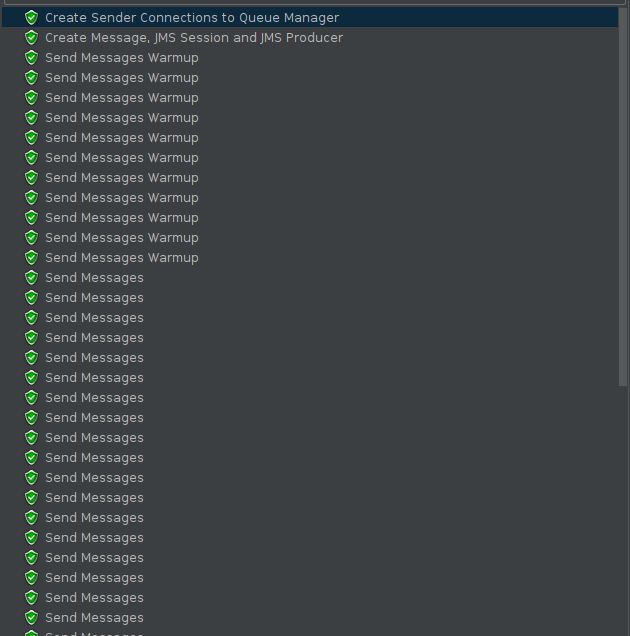630x636 pixels.
Task: Click the vertical scrollbar thumb of results list
Action: click(x=623, y=196)
